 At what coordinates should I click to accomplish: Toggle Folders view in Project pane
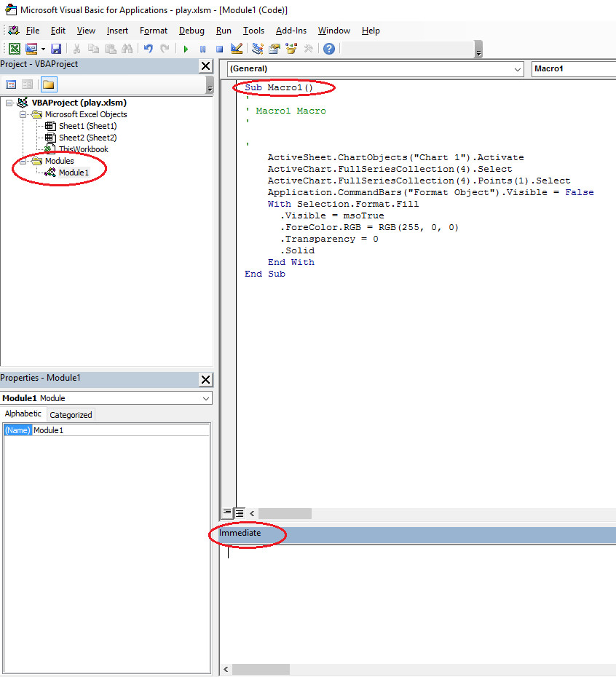(x=48, y=84)
